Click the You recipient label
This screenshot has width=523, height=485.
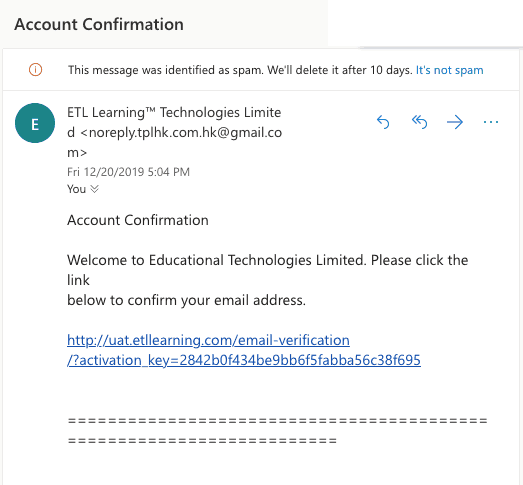(76, 189)
